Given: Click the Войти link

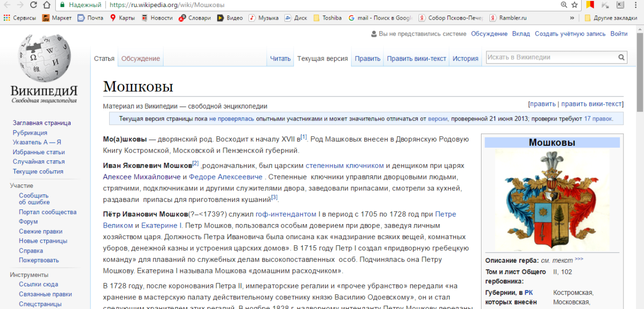Looking at the screenshot, I should click(x=619, y=34).
